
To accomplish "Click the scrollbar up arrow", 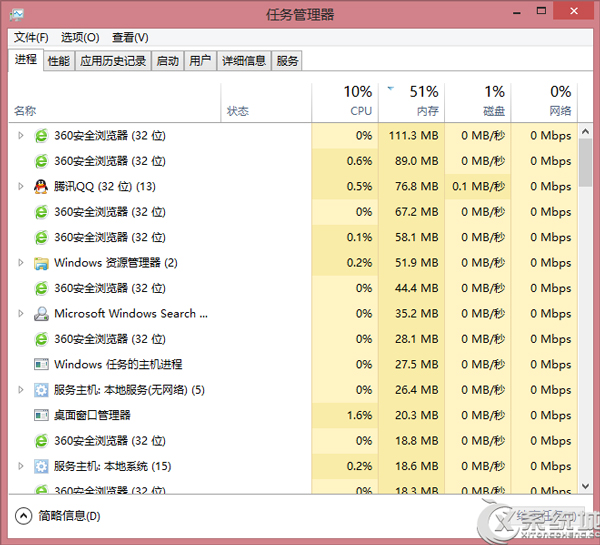I will [x=585, y=132].
